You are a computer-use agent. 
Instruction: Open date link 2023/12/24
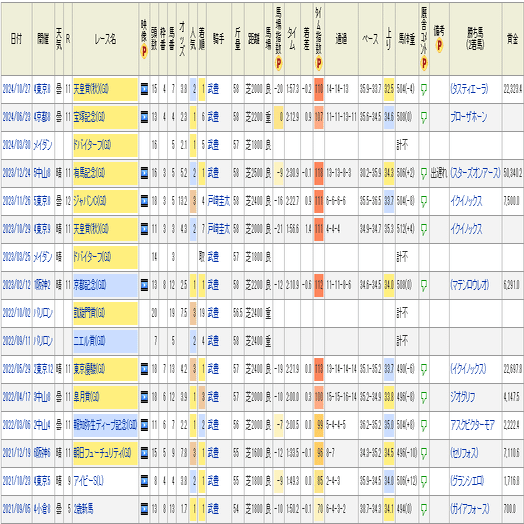pos(16,173)
